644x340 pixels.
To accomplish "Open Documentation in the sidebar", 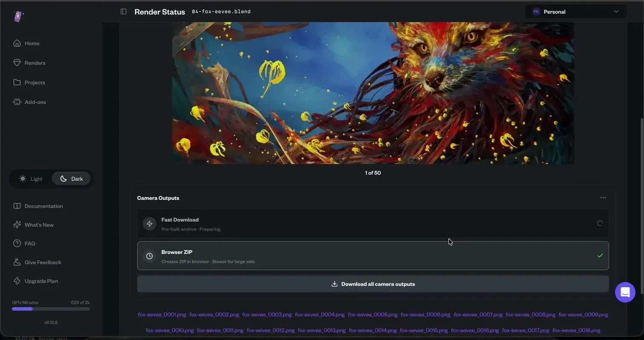I will tap(43, 206).
